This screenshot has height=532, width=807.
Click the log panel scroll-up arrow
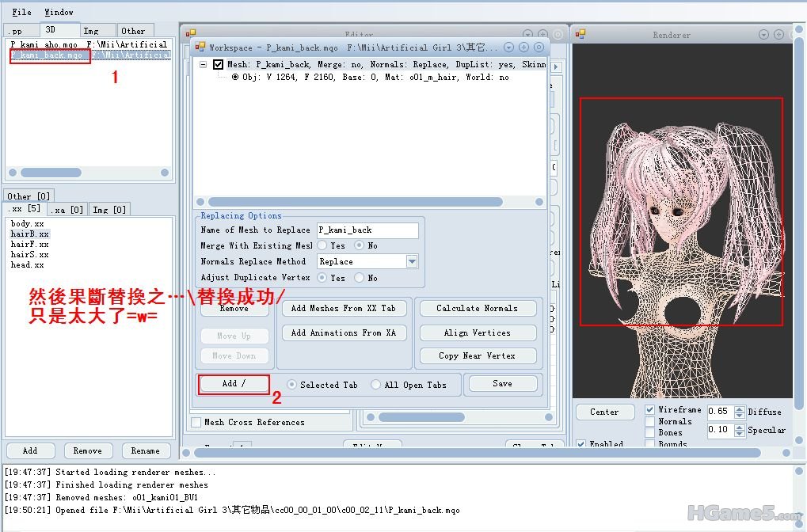[x=799, y=471]
